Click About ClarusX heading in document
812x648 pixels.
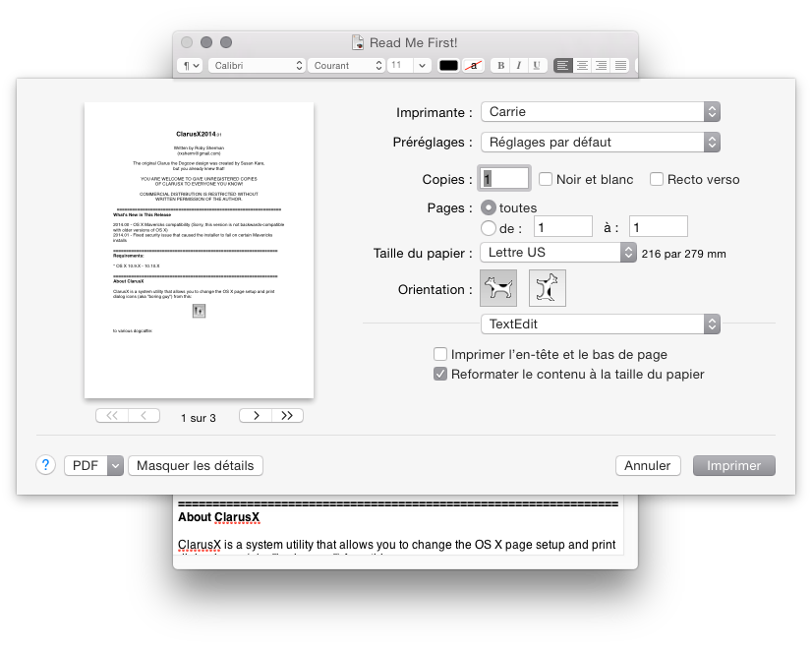coord(218,517)
